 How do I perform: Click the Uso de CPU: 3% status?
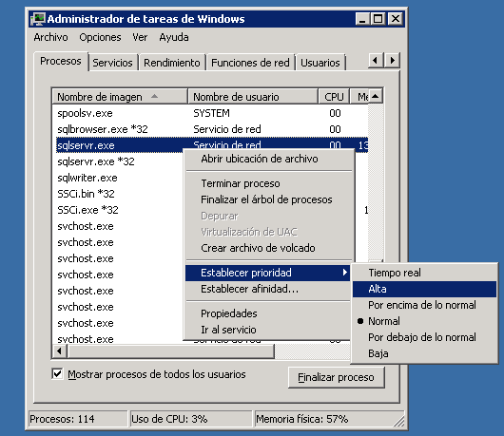191,419
